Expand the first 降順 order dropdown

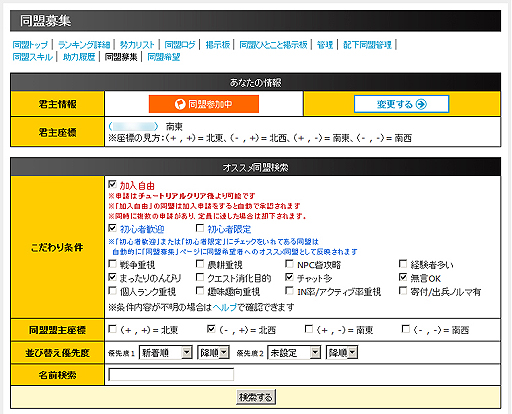click(213, 353)
